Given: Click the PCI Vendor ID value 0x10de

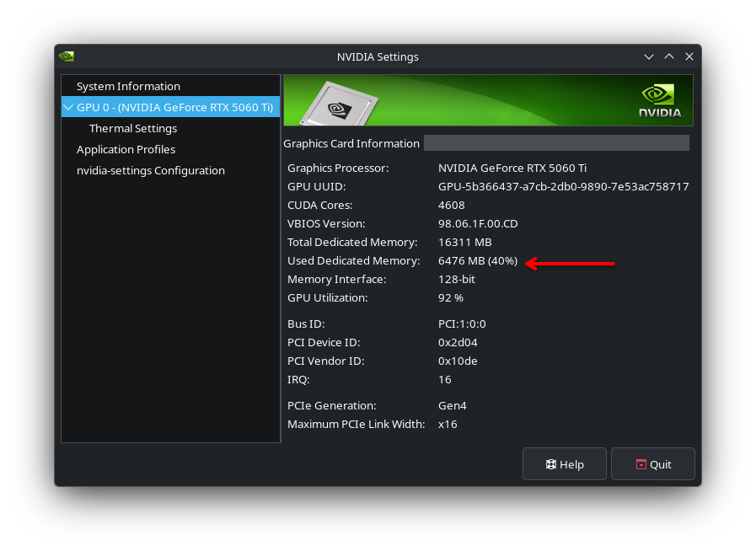Looking at the screenshot, I should tap(458, 361).
